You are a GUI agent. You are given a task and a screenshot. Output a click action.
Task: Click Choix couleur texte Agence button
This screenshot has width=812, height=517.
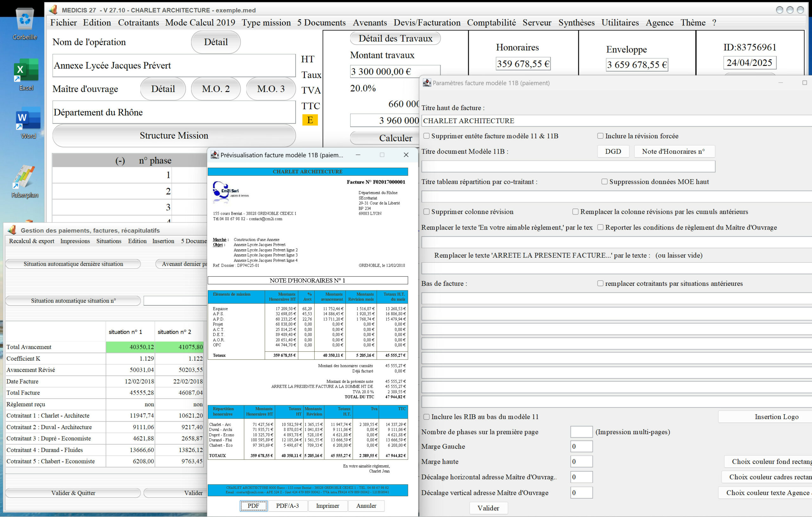[765, 492]
